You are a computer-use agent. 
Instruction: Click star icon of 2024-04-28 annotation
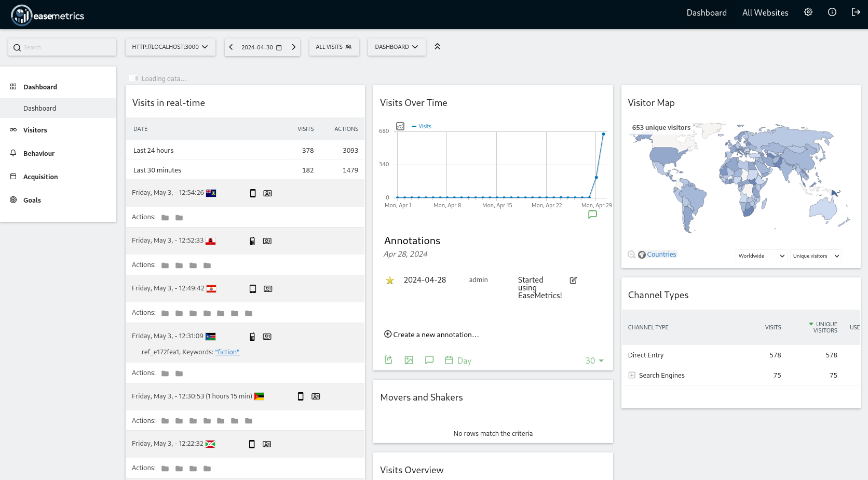point(390,281)
